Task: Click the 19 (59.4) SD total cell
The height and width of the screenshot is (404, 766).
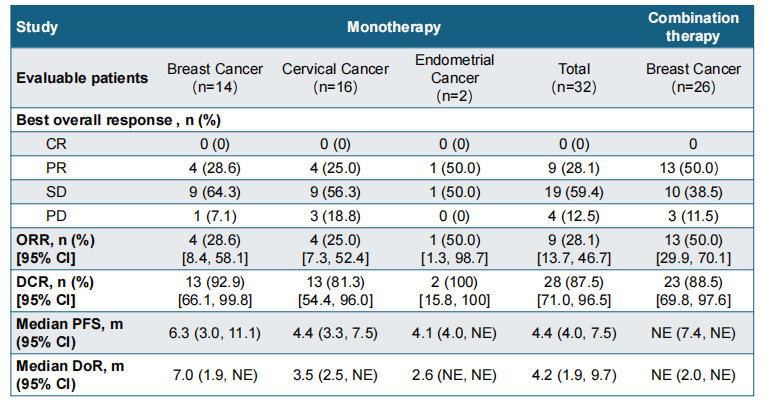Action: click(574, 190)
